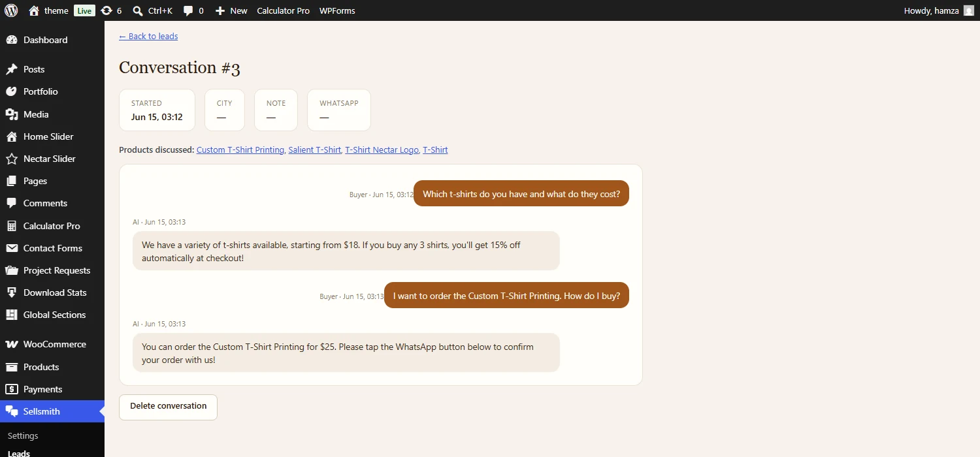Click the Dashboard gauge icon
The image size is (980, 457).
[x=11, y=40]
